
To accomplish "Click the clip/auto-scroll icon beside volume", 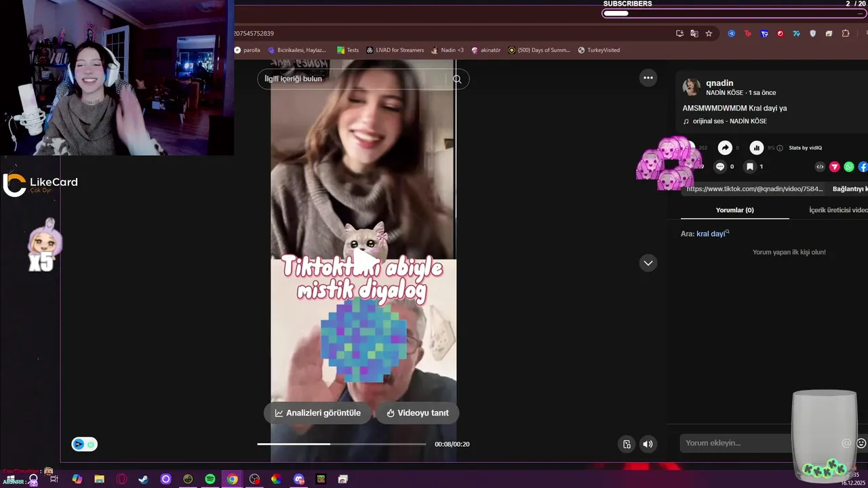I will [627, 444].
